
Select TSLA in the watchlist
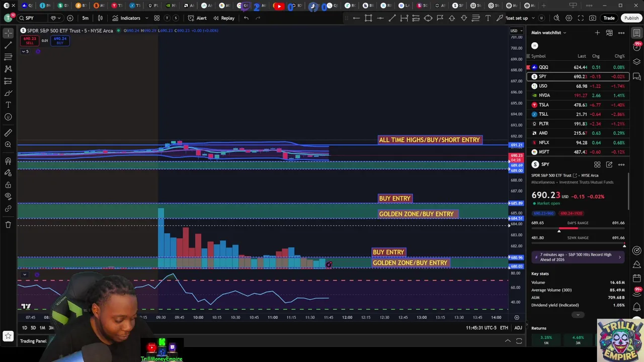pyautogui.click(x=578, y=105)
